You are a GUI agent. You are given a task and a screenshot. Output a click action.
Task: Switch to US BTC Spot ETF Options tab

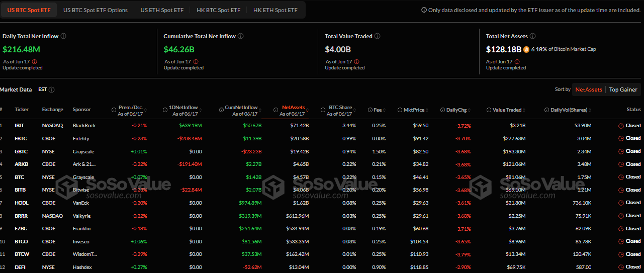(x=96, y=10)
